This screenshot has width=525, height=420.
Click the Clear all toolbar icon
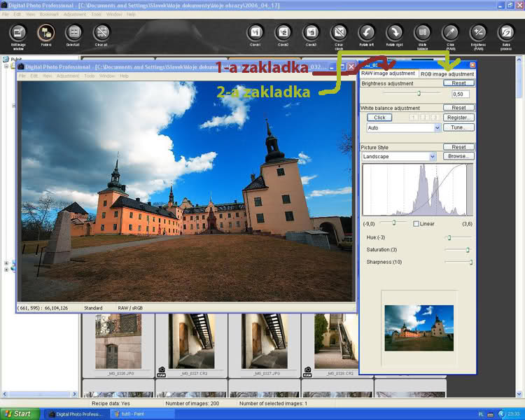pos(101,33)
